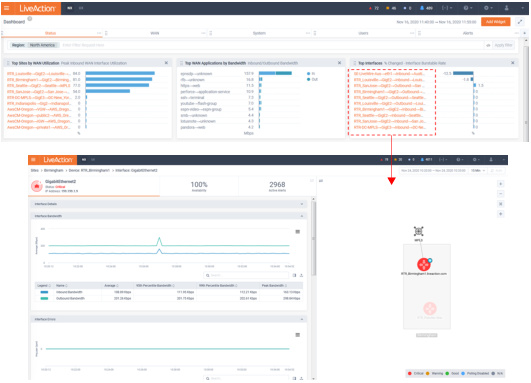This screenshot has width=531, height=383.
Task: Toggle fullscreen expand icon beside Add Widget
Action: (520, 22)
